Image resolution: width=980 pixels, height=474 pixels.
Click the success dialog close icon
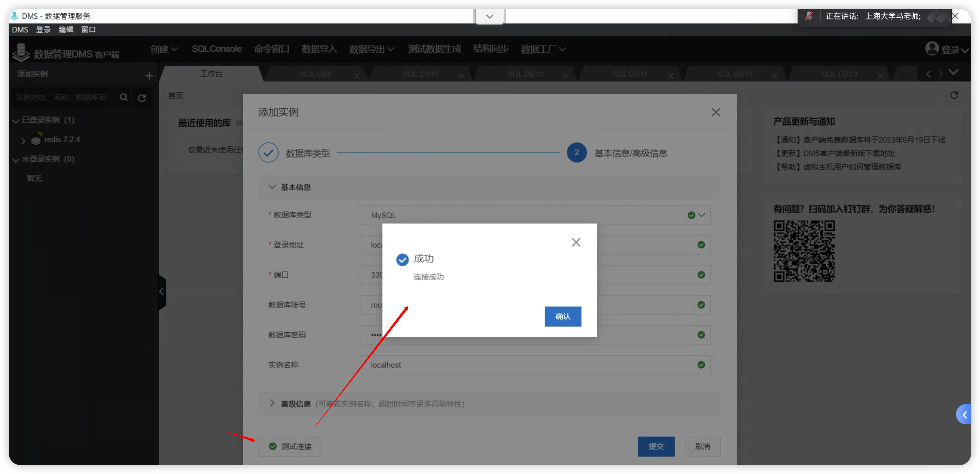576,242
